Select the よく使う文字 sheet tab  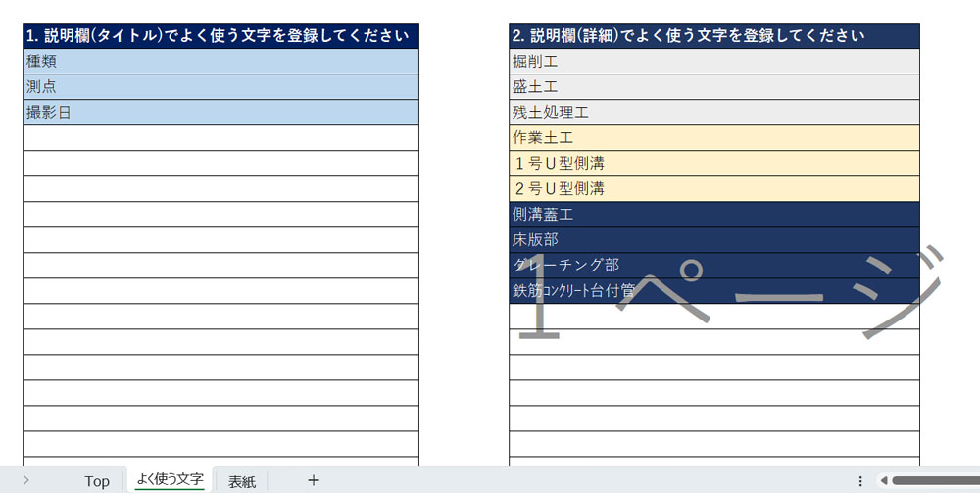coord(170,480)
